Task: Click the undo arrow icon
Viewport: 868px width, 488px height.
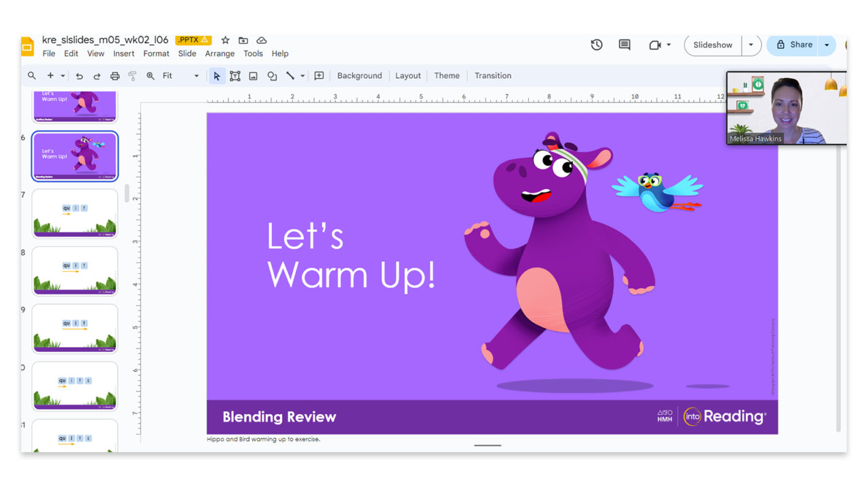Action: coord(79,76)
